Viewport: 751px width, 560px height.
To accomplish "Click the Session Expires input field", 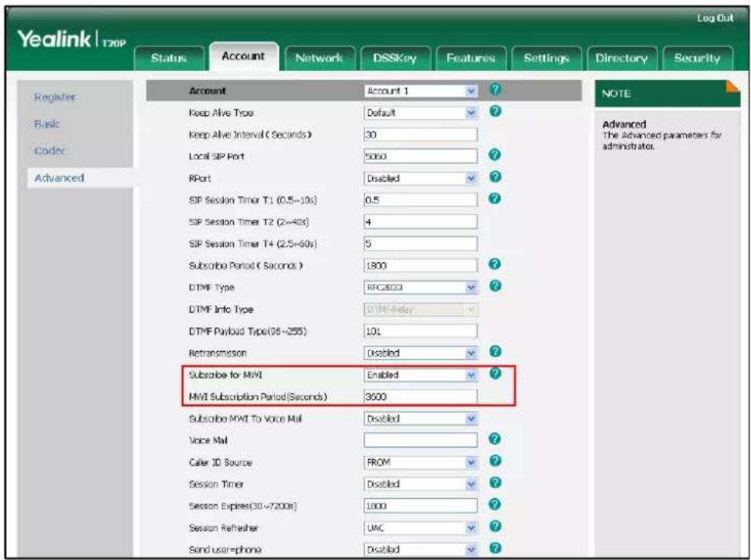I will click(421, 506).
